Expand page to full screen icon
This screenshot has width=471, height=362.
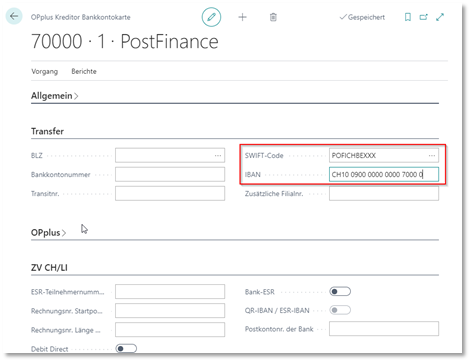point(440,17)
